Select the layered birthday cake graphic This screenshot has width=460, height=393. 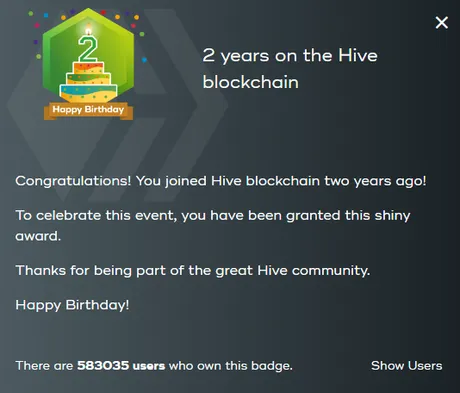tap(88, 82)
